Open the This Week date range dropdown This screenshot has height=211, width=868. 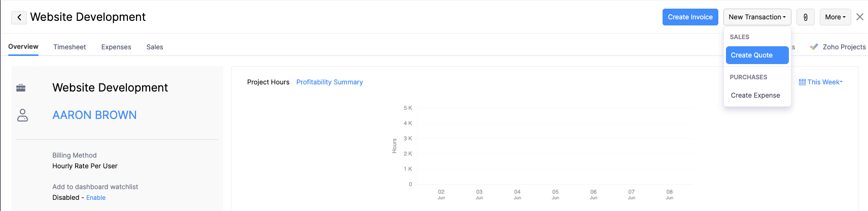click(x=824, y=82)
